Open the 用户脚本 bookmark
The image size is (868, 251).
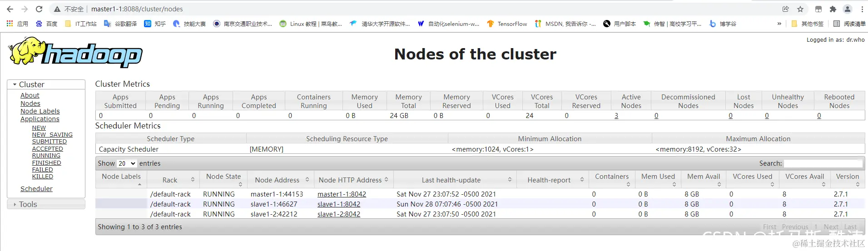click(x=620, y=24)
